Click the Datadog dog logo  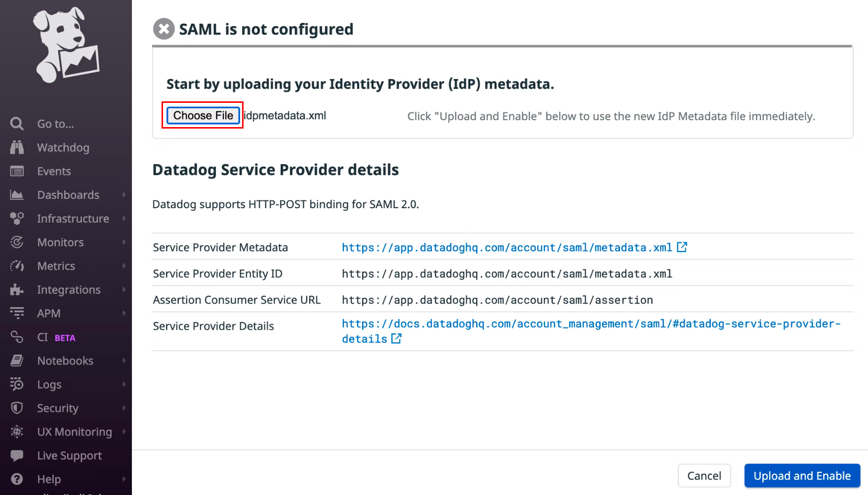pyautogui.click(x=66, y=45)
